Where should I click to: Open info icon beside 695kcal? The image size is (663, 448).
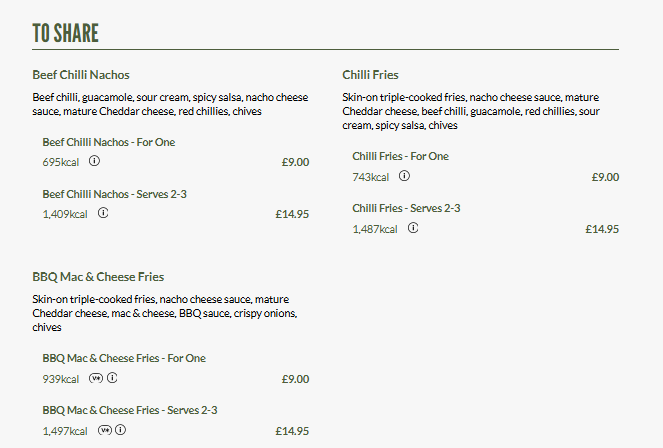click(94, 161)
